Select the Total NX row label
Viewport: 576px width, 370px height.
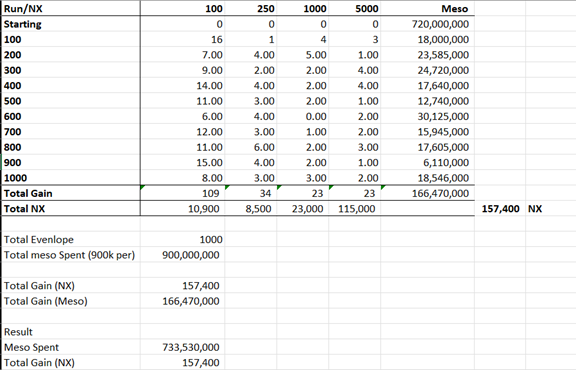[x=71, y=209]
